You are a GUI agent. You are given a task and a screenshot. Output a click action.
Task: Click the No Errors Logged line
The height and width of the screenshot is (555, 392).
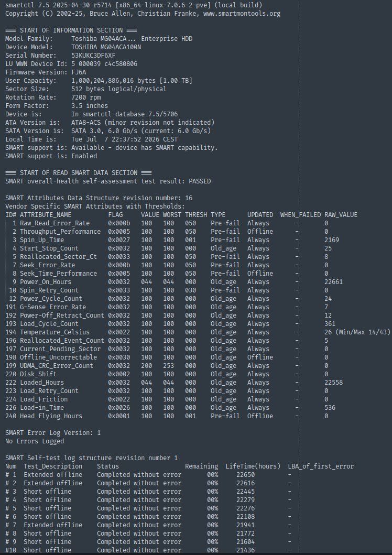(35, 441)
